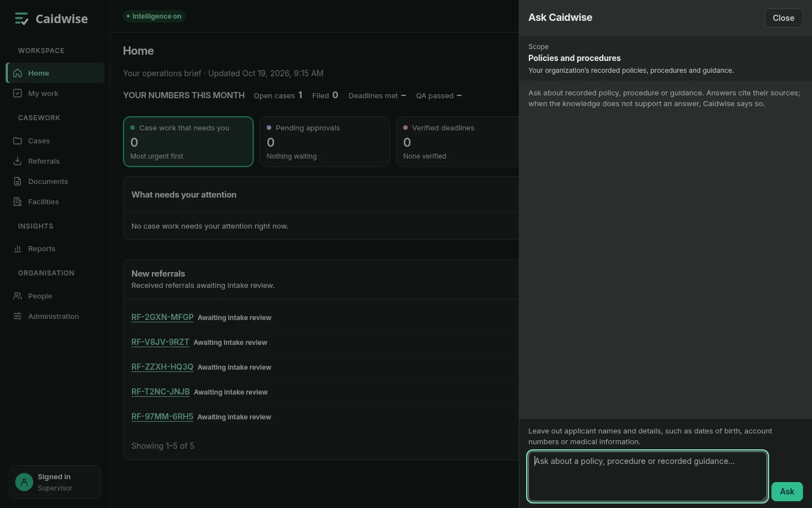Click the 'Open cases' count label
812x508 pixels.
point(274,95)
